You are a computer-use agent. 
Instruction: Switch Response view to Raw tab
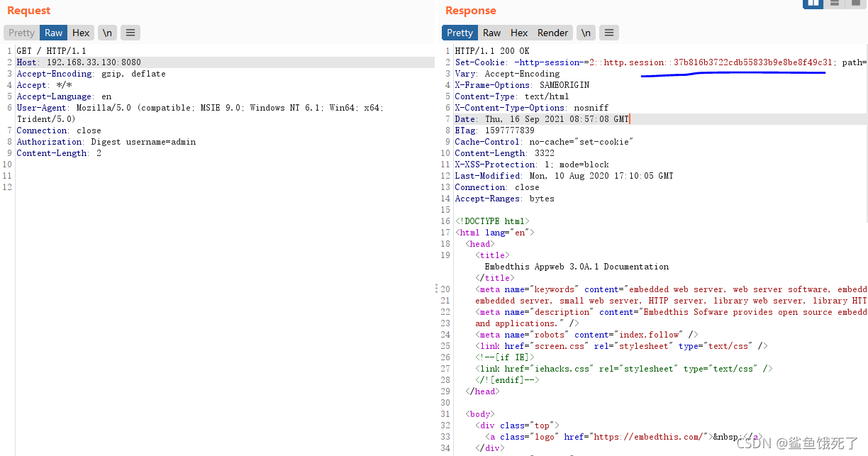[492, 33]
